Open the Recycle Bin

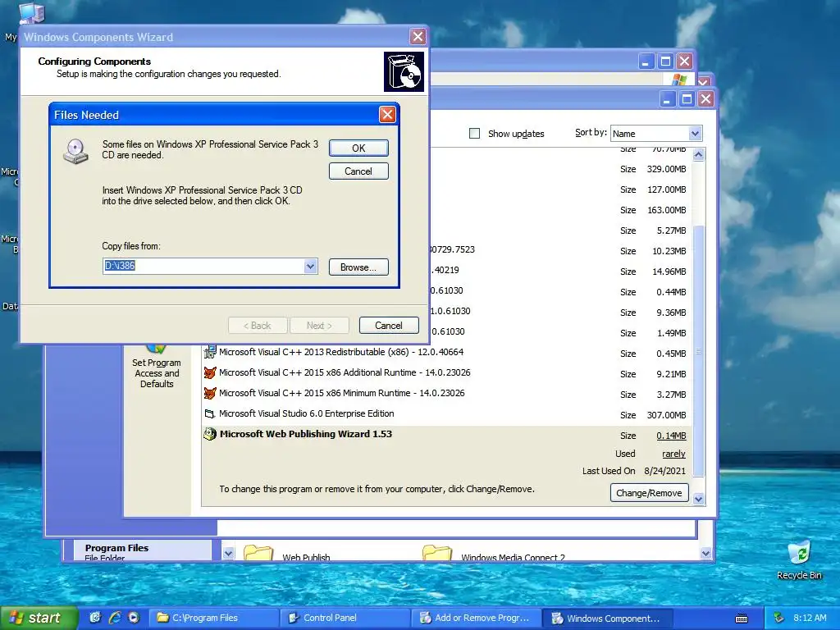799,559
